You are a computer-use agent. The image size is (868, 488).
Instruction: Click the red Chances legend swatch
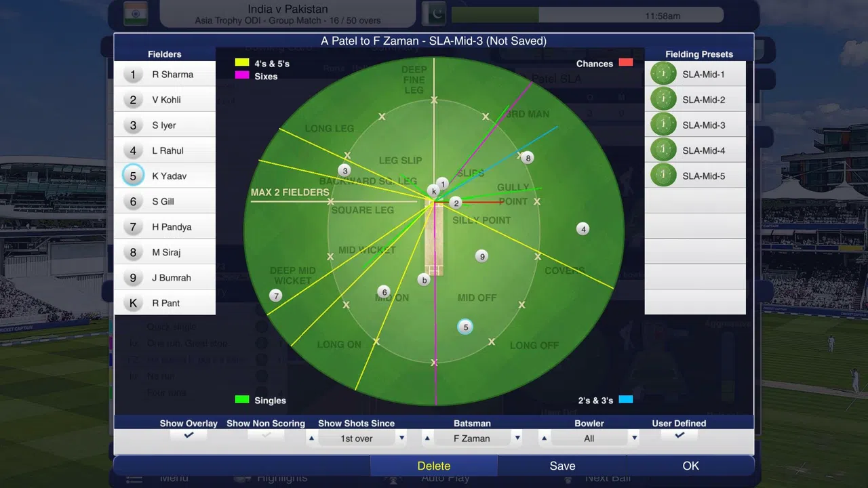coord(626,62)
